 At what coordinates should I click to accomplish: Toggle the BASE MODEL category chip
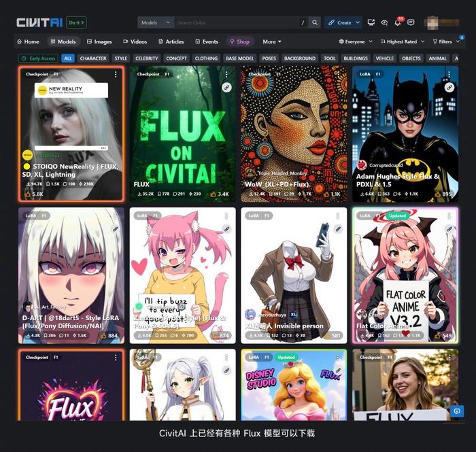coord(239,58)
